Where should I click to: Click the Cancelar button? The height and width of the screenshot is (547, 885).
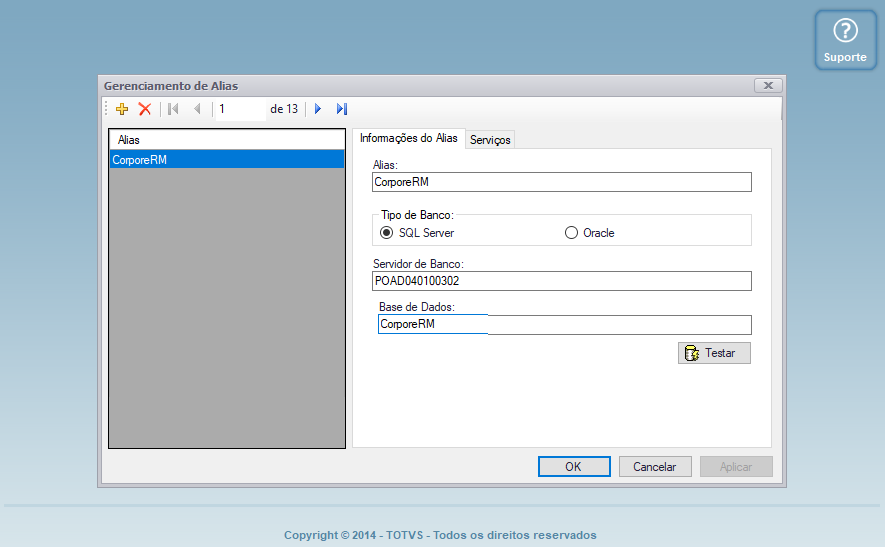point(655,467)
